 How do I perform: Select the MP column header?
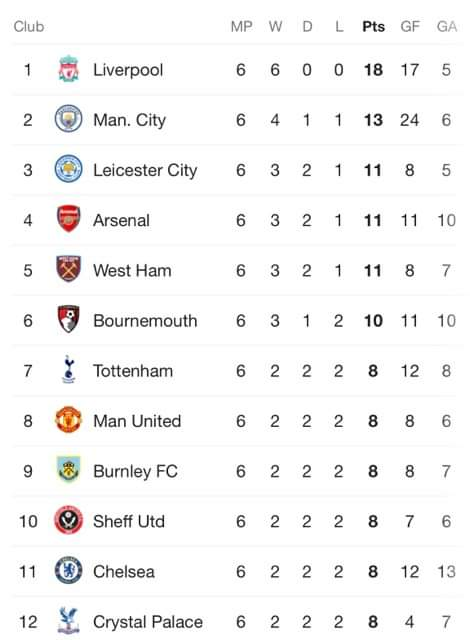coord(241,27)
